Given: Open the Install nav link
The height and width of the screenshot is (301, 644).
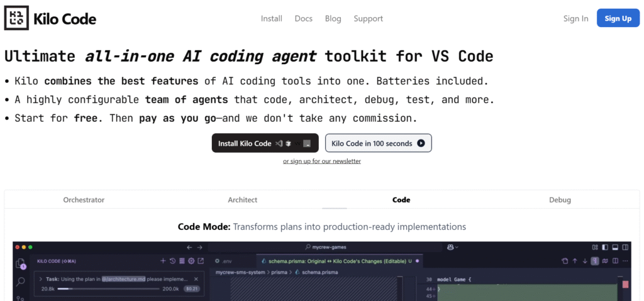Looking at the screenshot, I should tap(272, 18).
